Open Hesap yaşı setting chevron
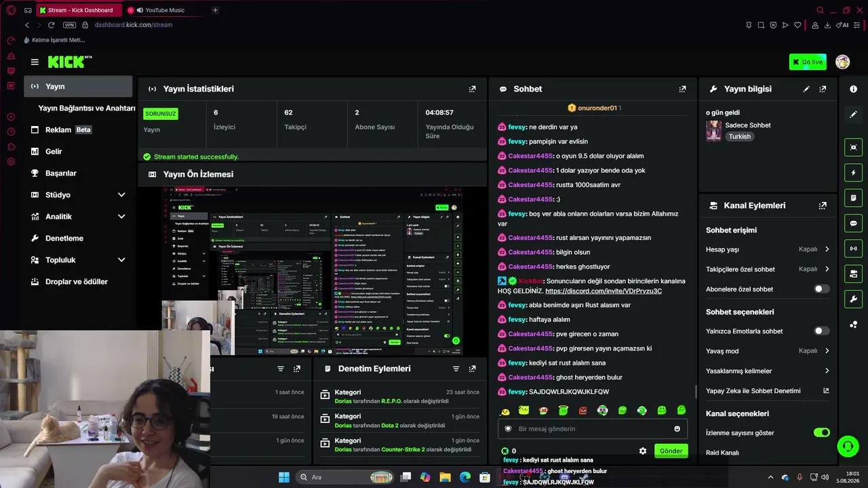The width and height of the screenshot is (868, 488). [827, 249]
